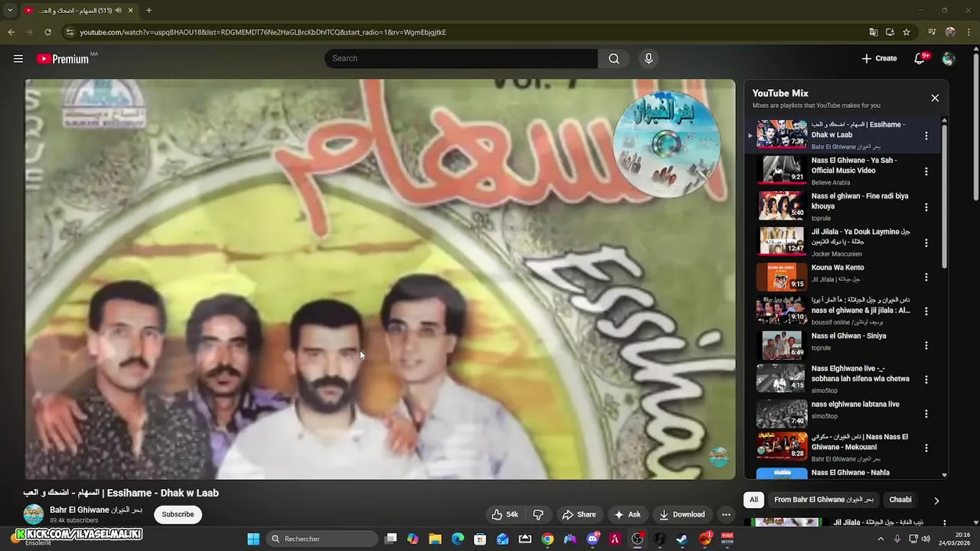The image size is (980, 551).
Task: Click the YouTube Mix heading
Action: tap(780, 93)
